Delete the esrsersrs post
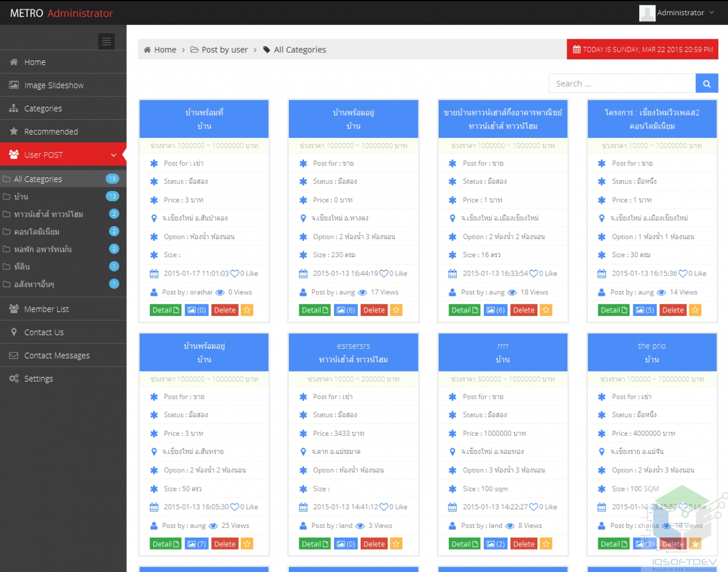The height and width of the screenshot is (572, 728). pos(374,544)
